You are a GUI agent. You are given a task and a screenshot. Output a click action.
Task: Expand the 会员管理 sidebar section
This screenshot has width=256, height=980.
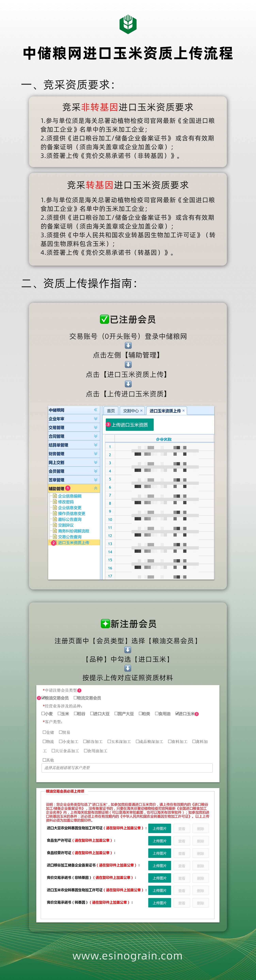(96, 471)
